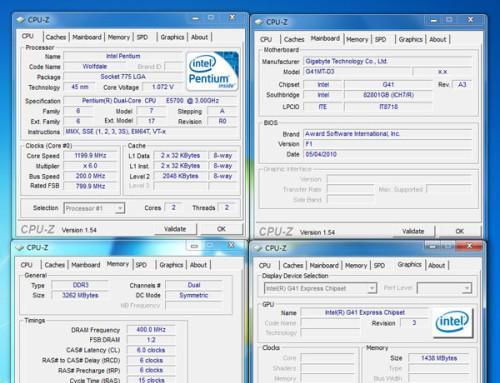Click OK button in Mainboard window

coord(460,231)
